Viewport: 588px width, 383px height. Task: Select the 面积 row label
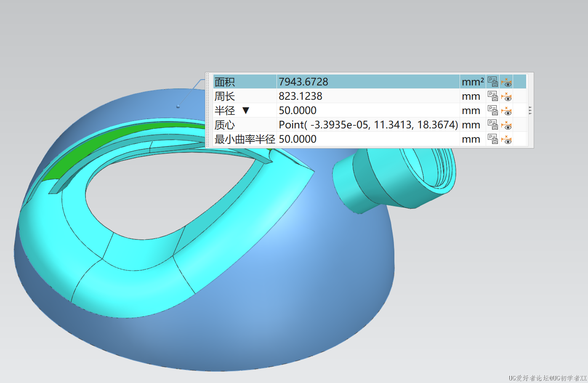coord(224,82)
